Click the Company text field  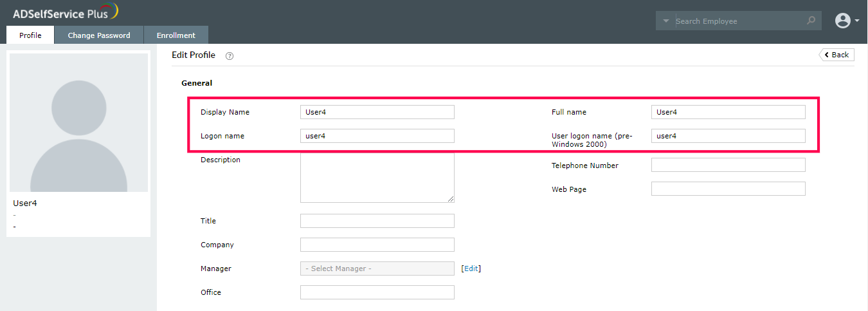pos(377,245)
